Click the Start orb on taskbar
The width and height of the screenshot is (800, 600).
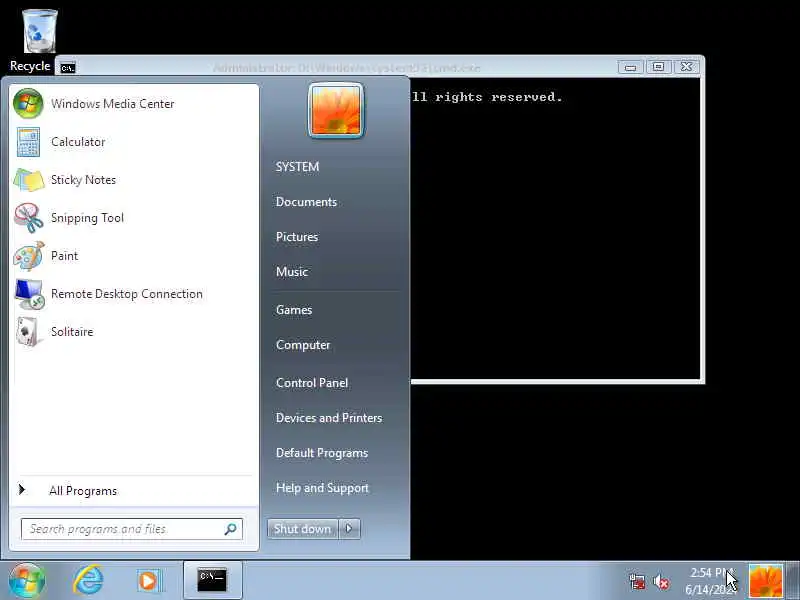[x=27, y=581]
